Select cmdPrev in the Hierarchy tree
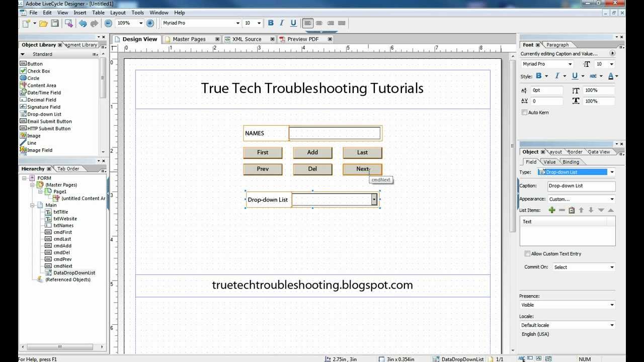The width and height of the screenshot is (644, 362). (x=62, y=259)
